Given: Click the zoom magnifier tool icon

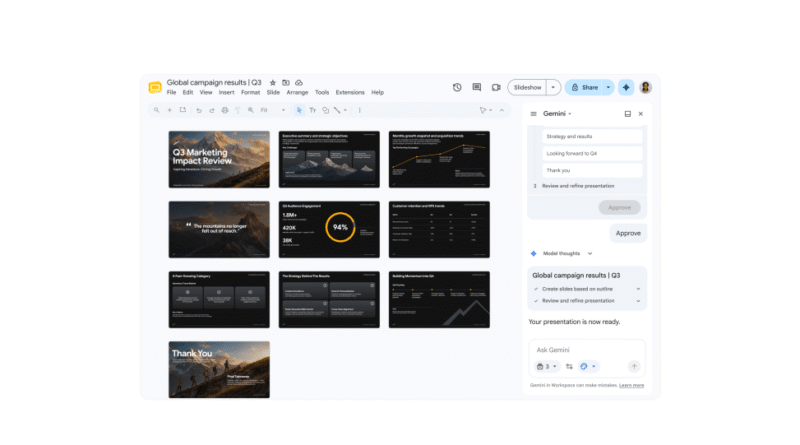Looking at the screenshot, I should pyautogui.click(x=251, y=110).
